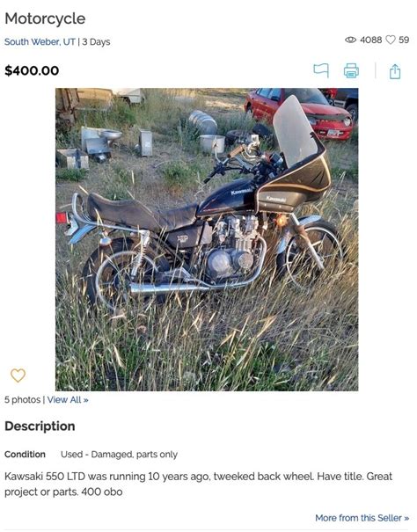Print the listing using the printer icon

point(351,70)
